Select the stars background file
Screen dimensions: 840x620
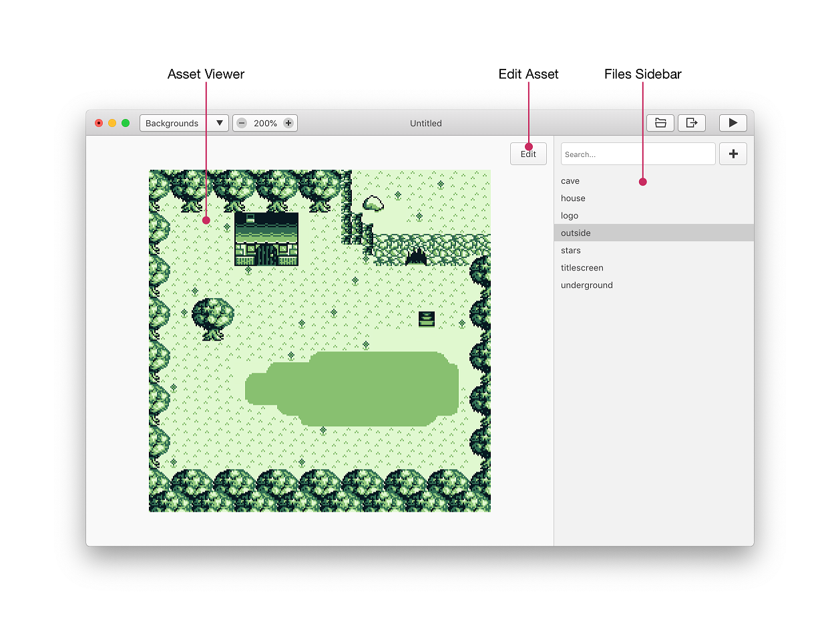[x=654, y=251]
